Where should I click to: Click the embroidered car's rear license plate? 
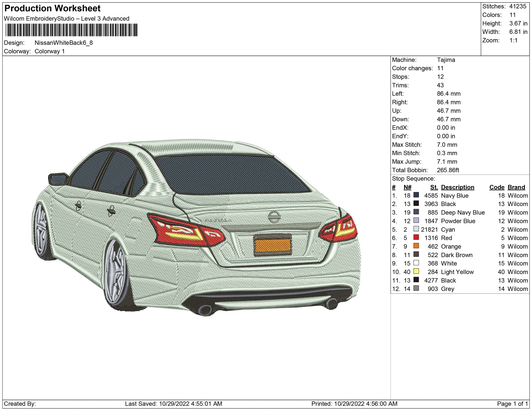pyautogui.click(x=272, y=245)
